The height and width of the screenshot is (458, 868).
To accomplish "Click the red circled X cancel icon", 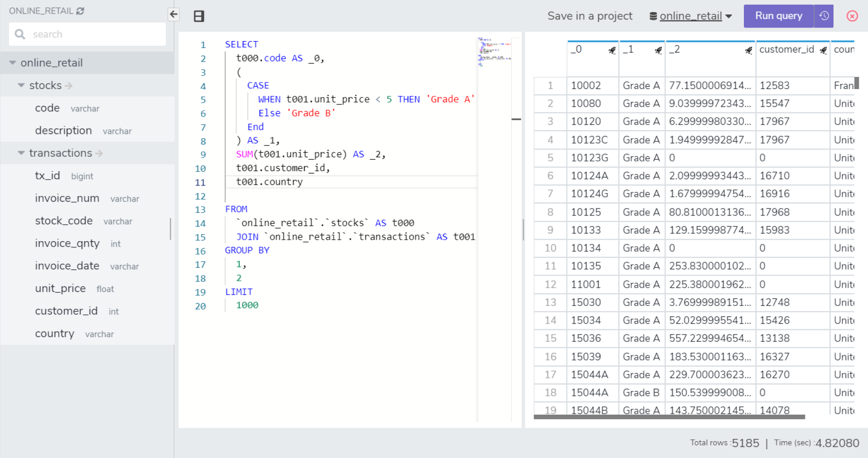I will point(852,16).
